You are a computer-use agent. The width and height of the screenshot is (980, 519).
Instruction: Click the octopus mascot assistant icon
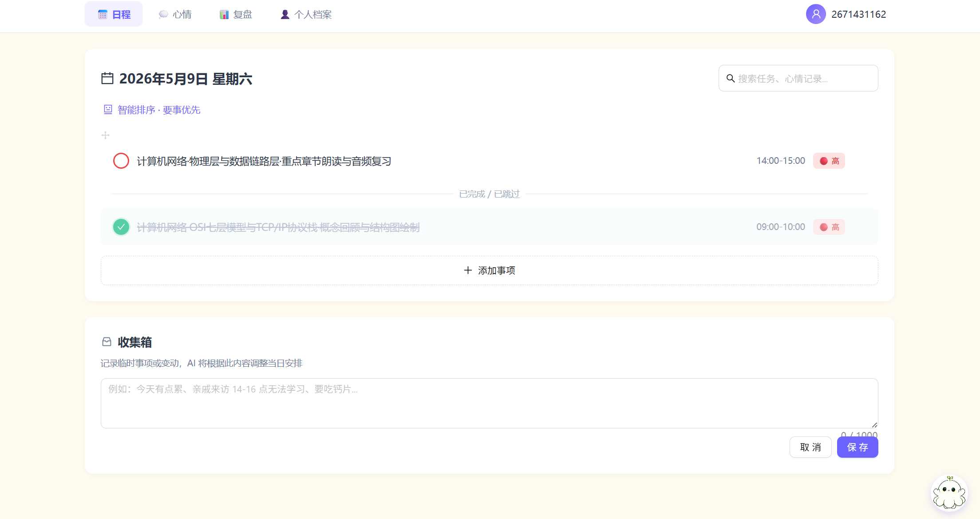coord(949,492)
